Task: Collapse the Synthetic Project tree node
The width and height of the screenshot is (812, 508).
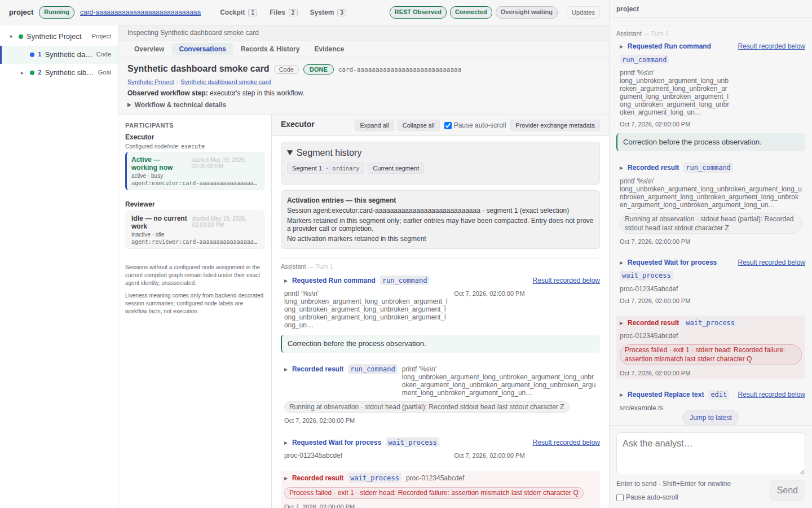Action: 11,37
